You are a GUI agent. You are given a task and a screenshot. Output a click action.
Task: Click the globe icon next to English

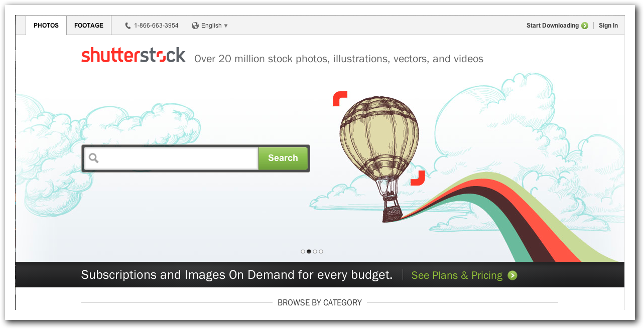coord(195,26)
